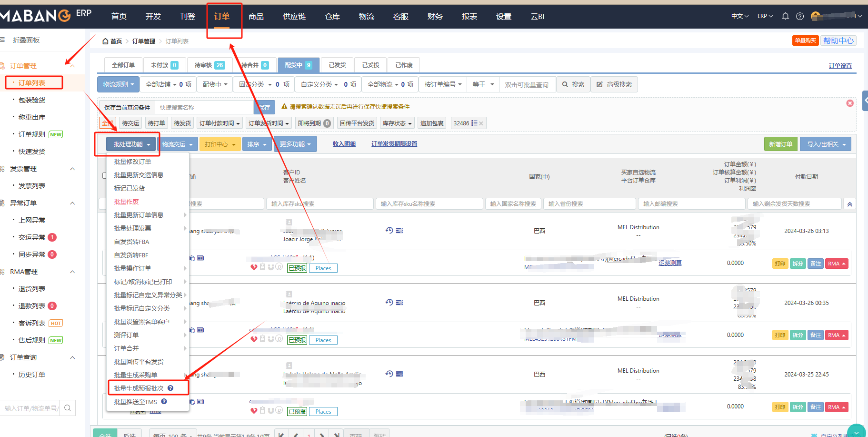Open the 中文 language dropdown

pyautogui.click(x=740, y=16)
